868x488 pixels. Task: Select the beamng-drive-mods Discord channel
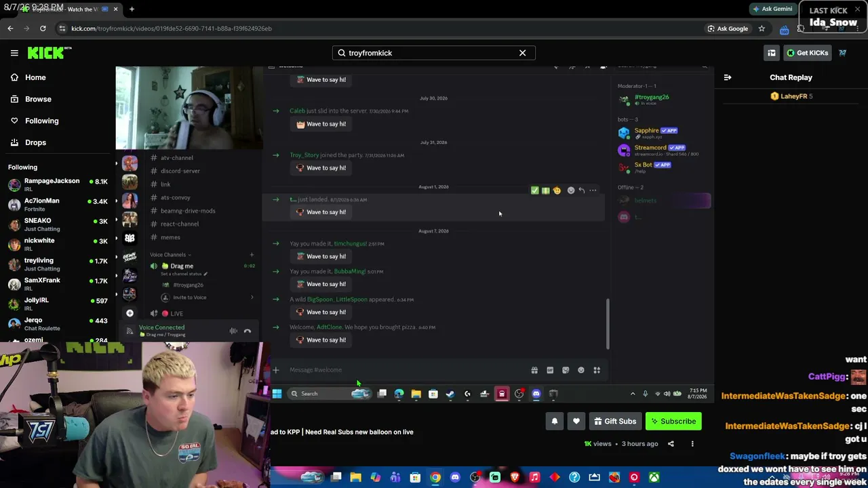click(x=188, y=211)
